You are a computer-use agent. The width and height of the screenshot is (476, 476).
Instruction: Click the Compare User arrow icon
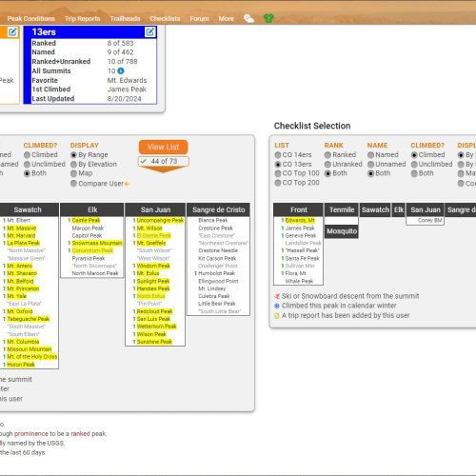(x=128, y=184)
